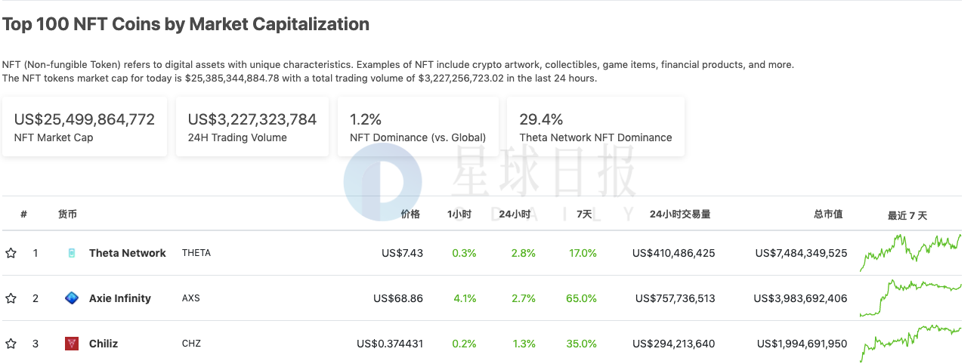The height and width of the screenshot is (364, 980).
Task: Open the Theta Network coin page
Action: pos(127,253)
